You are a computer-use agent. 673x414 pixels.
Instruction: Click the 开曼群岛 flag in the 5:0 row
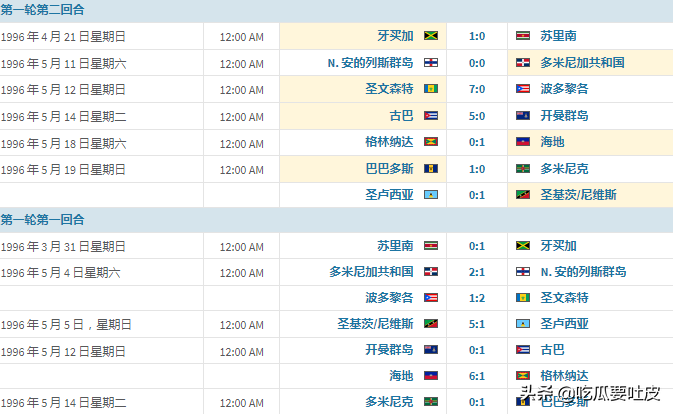[522, 115]
